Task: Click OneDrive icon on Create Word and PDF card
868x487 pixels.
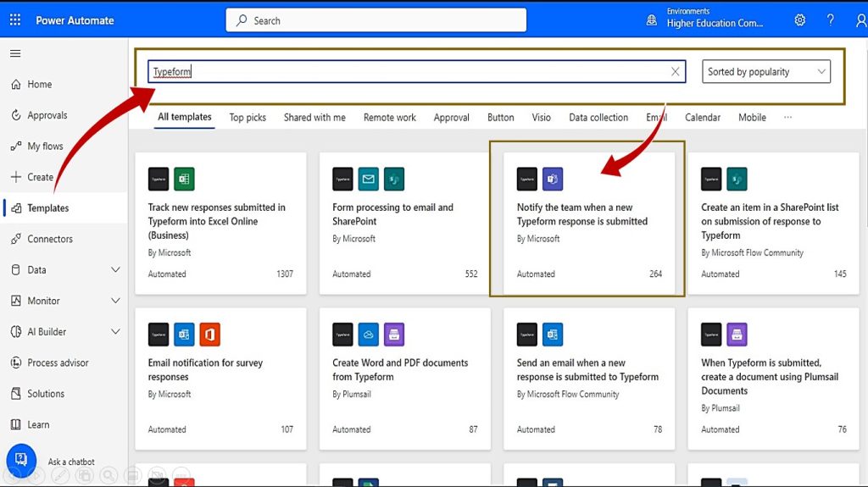Action: pos(368,335)
